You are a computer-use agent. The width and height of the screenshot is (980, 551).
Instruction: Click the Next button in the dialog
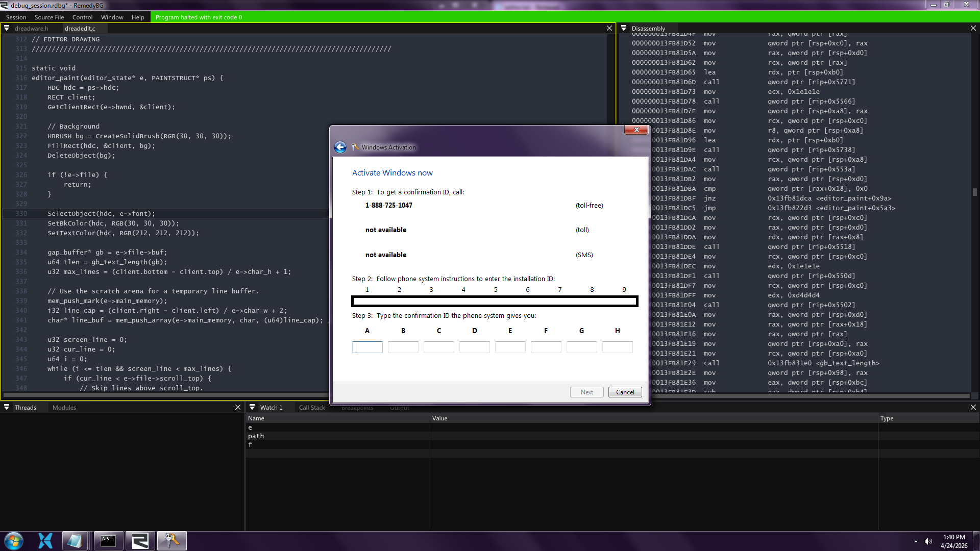pyautogui.click(x=586, y=392)
